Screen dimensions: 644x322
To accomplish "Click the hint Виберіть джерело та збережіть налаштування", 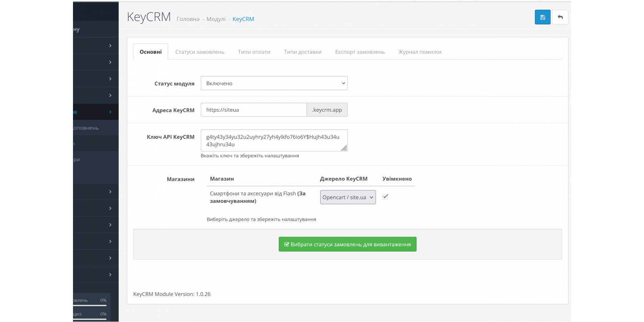I will coord(262,219).
